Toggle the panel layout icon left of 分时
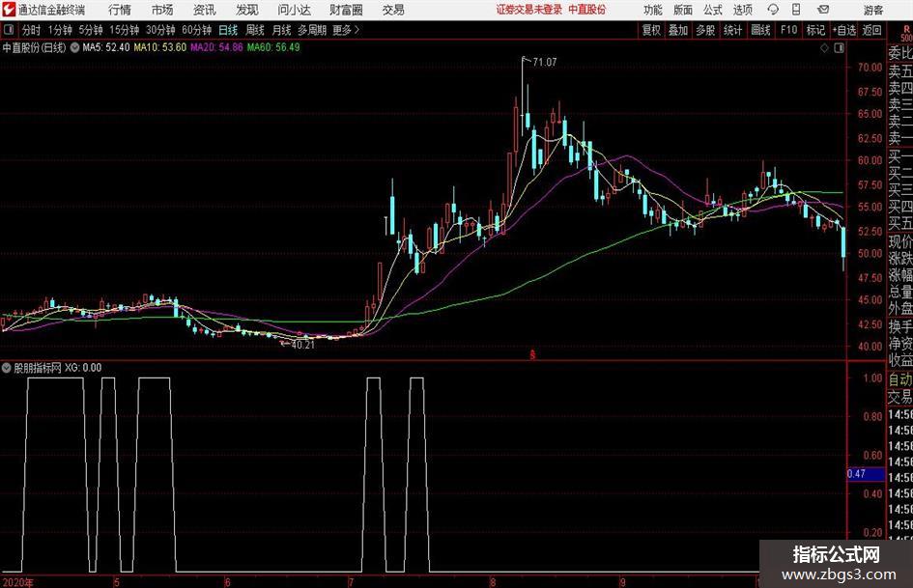Image resolution: width=913 pixels, height=588 pixels. tap(9, 30)
